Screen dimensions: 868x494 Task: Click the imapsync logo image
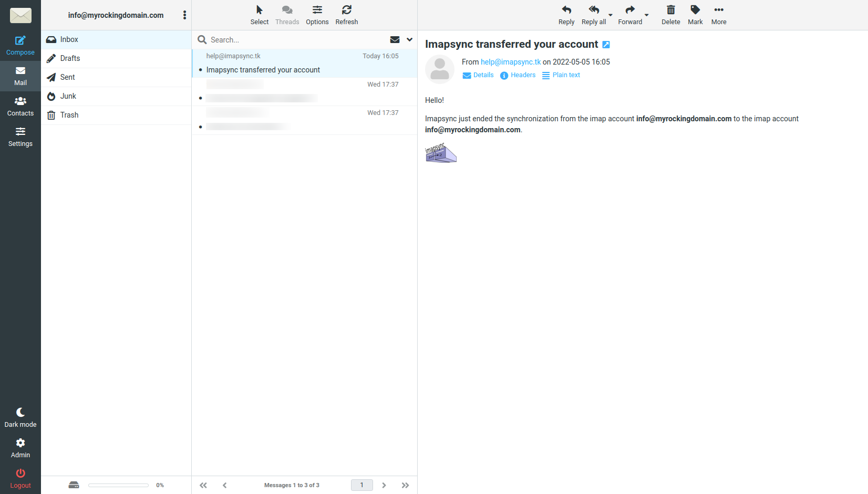click(x=440, y=153)
